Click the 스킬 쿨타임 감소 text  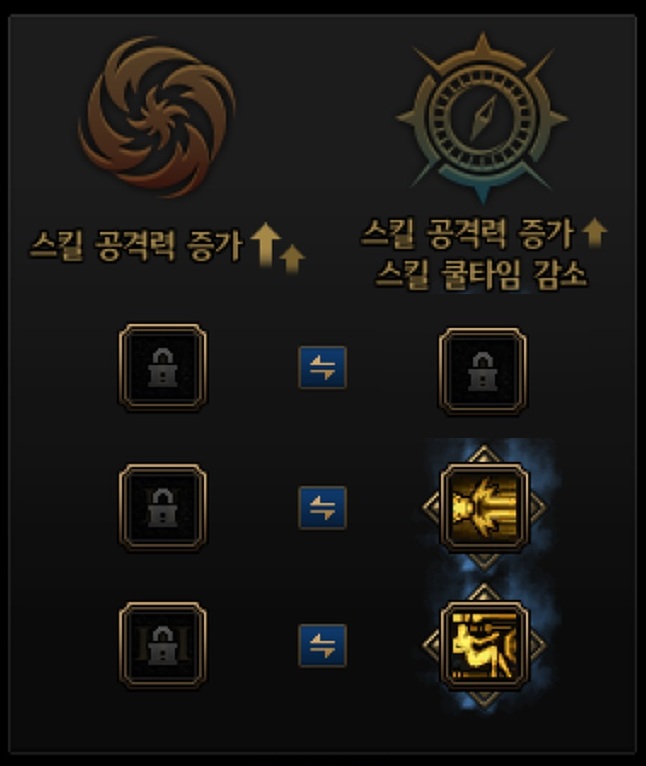481,274
